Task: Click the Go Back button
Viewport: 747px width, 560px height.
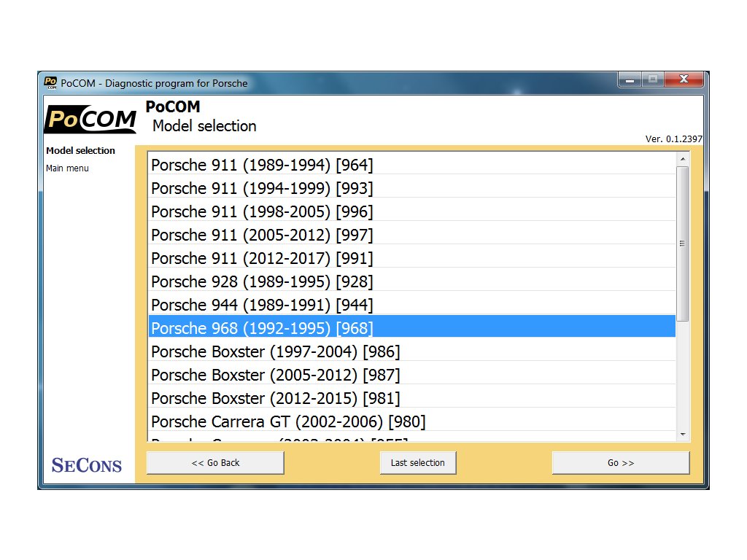Action: coord(215,463)
